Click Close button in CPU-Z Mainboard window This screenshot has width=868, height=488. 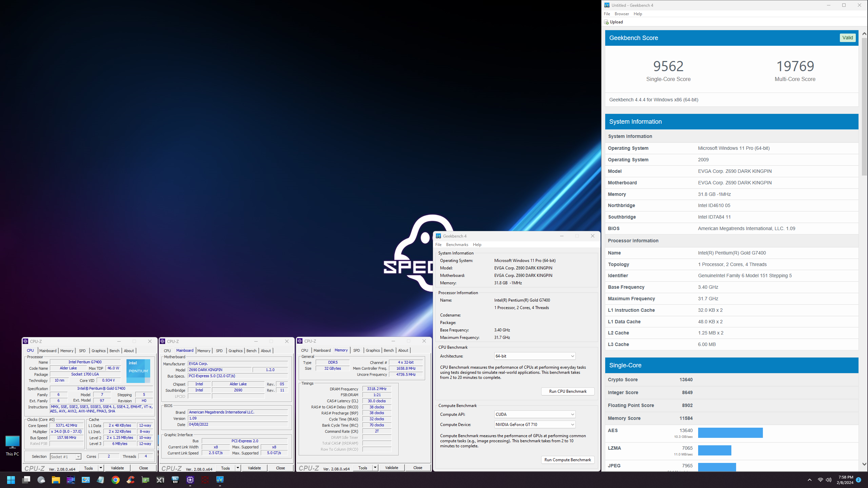click(x=280, y=468)
